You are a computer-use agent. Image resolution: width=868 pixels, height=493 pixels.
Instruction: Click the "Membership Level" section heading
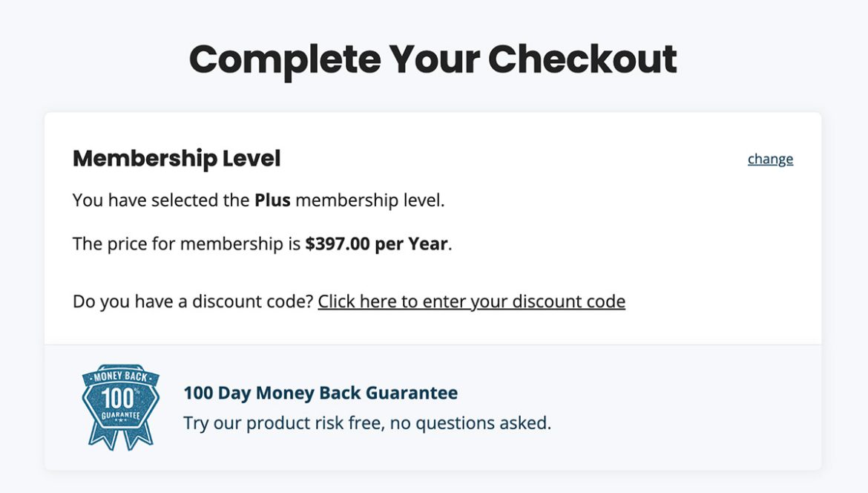[x=176, y=158]
